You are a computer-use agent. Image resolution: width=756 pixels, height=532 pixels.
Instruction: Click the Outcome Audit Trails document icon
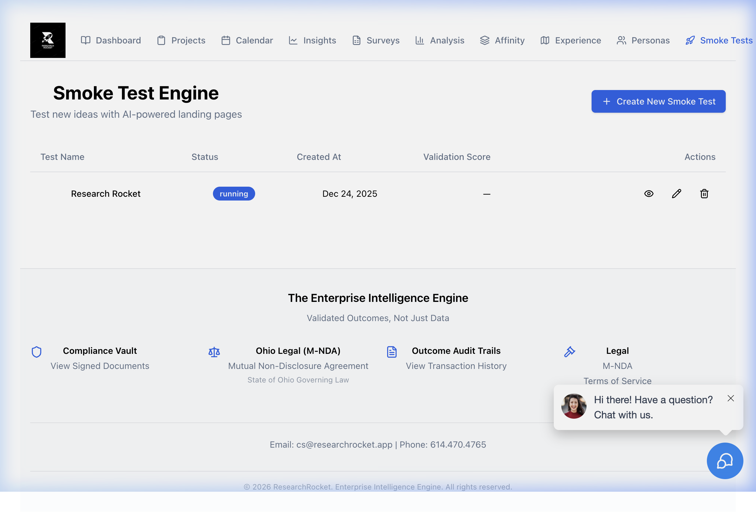tap(392, 352)
